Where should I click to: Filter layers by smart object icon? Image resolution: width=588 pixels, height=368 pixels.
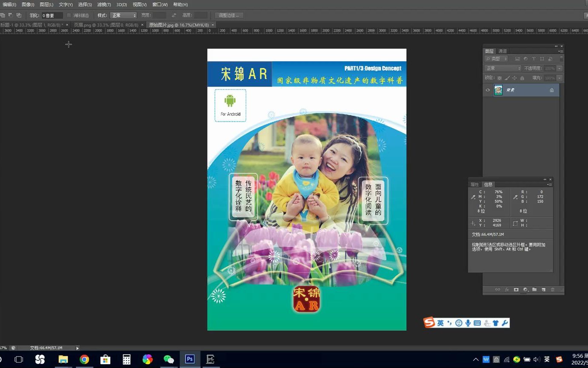pyautogui.click(x=550, y=59)
